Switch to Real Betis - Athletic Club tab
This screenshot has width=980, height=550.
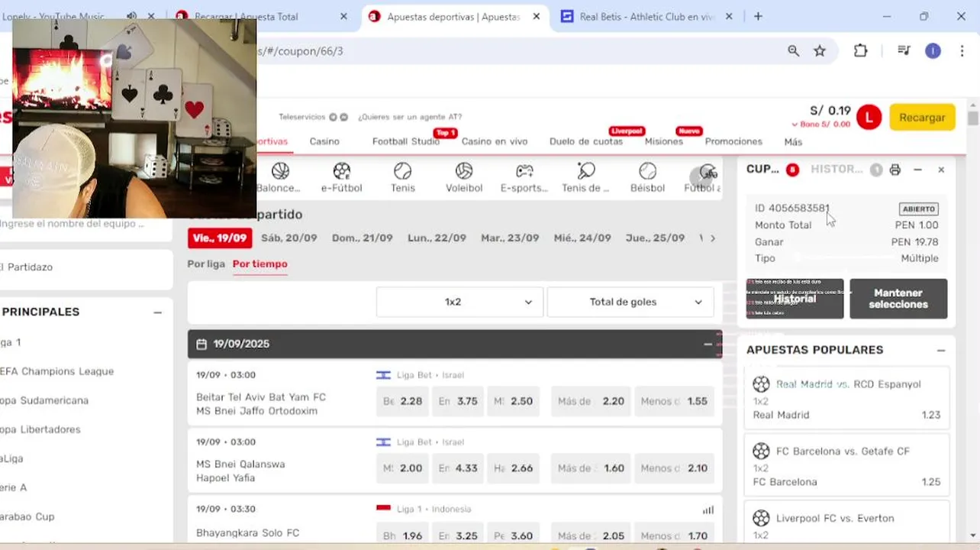[647, 16]
